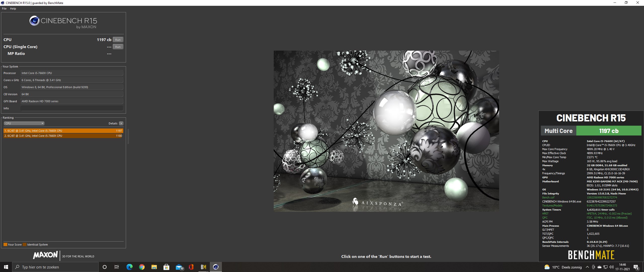The height and width of the screenshot is (272, 644).
Task: Open the File menu
Action: [x=4, y=9]
